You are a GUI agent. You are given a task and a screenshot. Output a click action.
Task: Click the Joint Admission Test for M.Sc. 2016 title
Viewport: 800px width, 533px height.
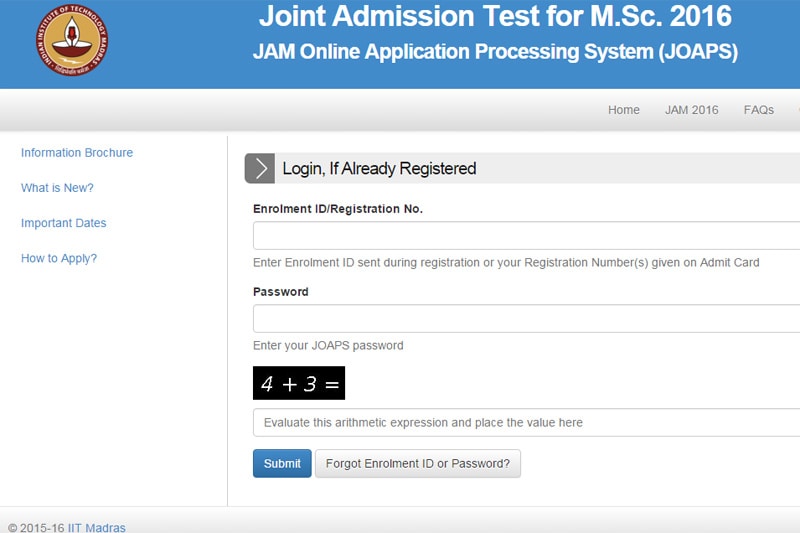tap(495, 17)
